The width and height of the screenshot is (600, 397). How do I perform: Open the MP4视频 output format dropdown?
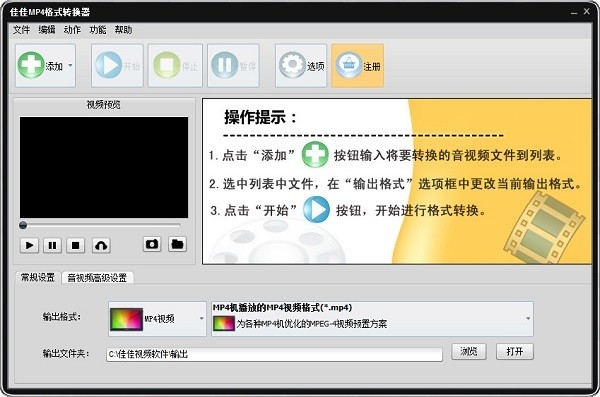click(157, 319)
